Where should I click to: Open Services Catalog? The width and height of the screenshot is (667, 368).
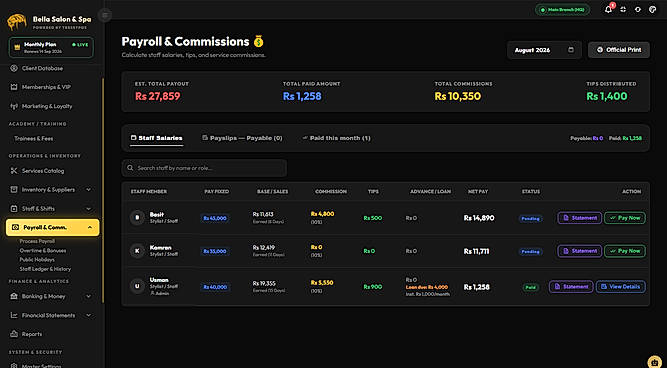pyautogui.click(x=43, y=171)
